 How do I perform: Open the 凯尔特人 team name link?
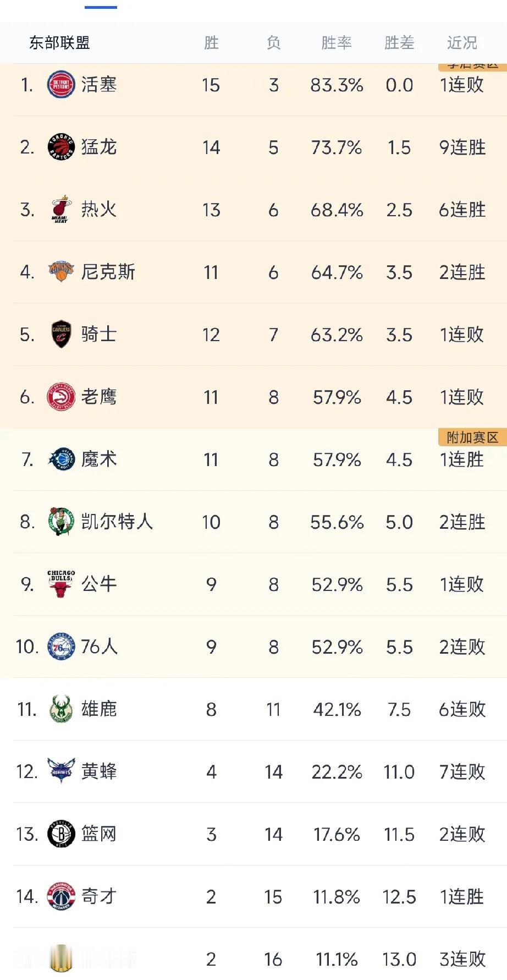[x=117, y=522]
